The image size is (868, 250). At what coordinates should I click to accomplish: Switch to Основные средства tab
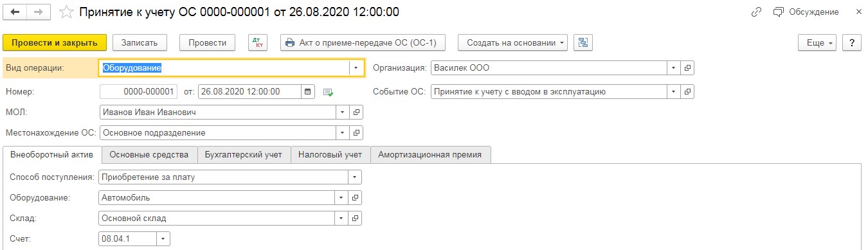[149, 155]
